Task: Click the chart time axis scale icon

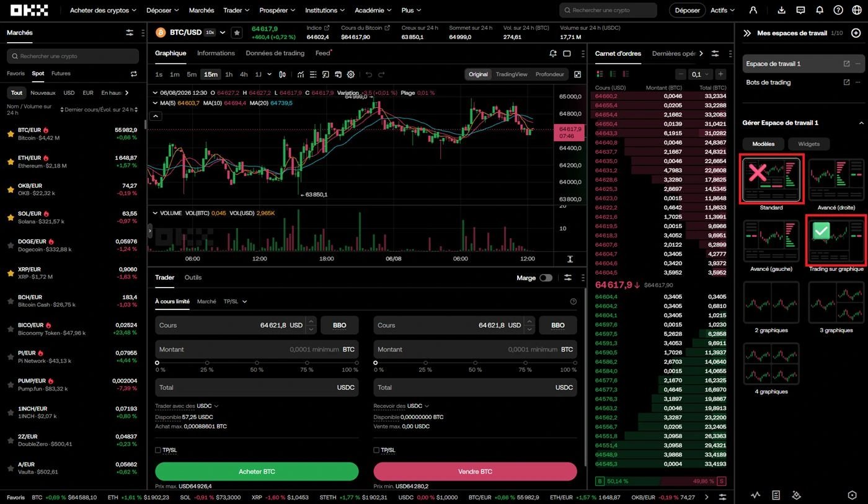Action: pyautogui.click(x=570, y=259)
